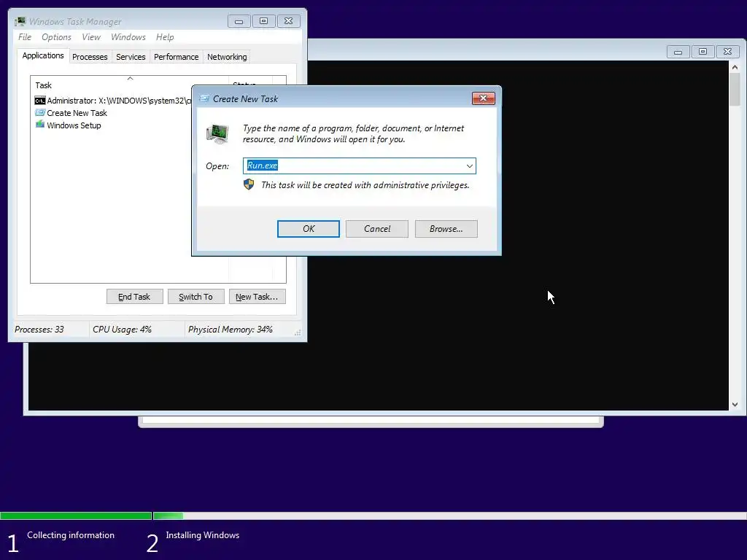Click the Create New Task list icon
Screen dimensions: 747x560
[40, 113]
